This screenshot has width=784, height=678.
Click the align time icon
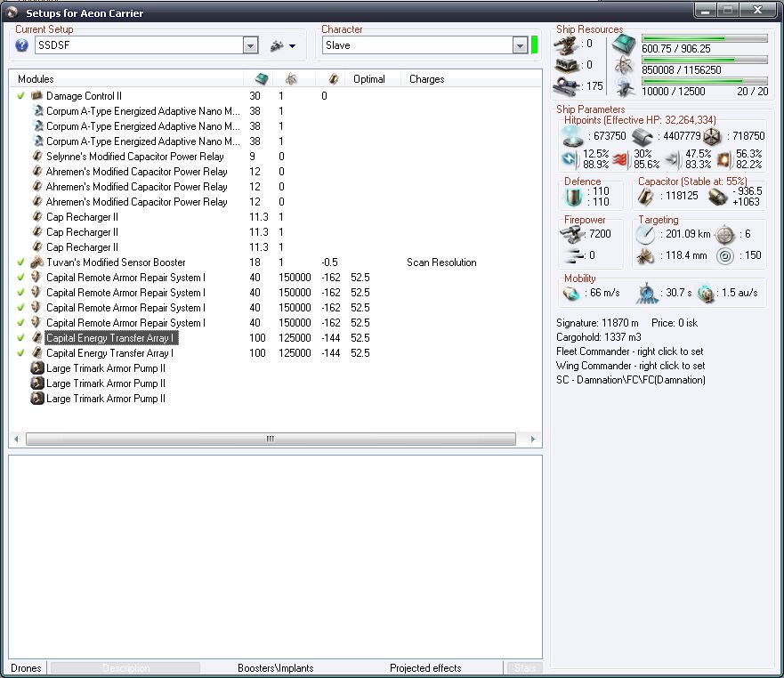point(646,293)
